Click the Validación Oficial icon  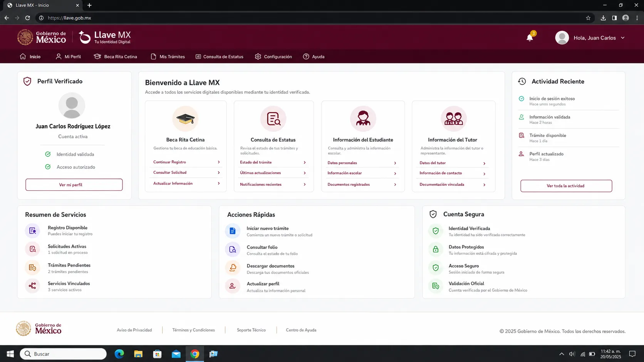(436, 286)
